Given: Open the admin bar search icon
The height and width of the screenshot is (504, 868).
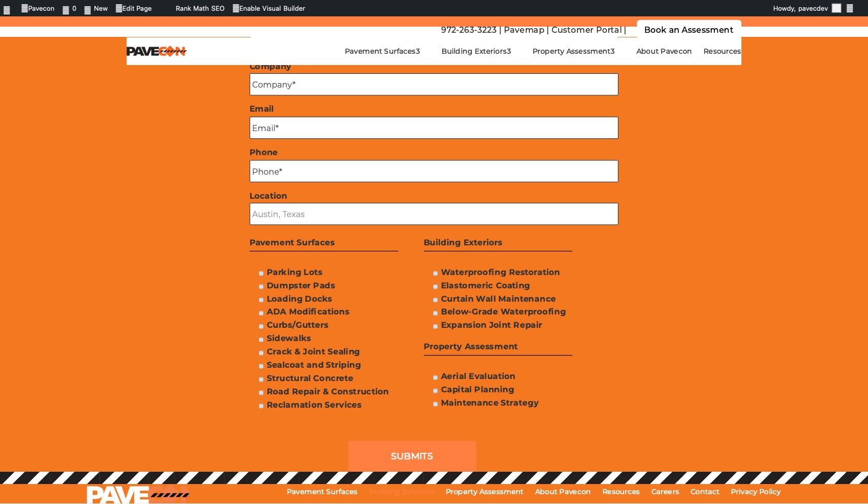Looking at the screenshot, I should click(850, 8).
